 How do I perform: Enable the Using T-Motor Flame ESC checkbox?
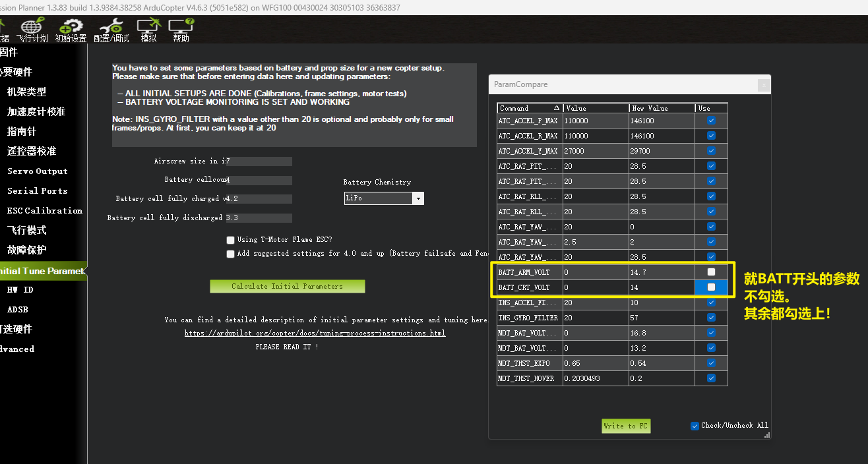point(230,240)
